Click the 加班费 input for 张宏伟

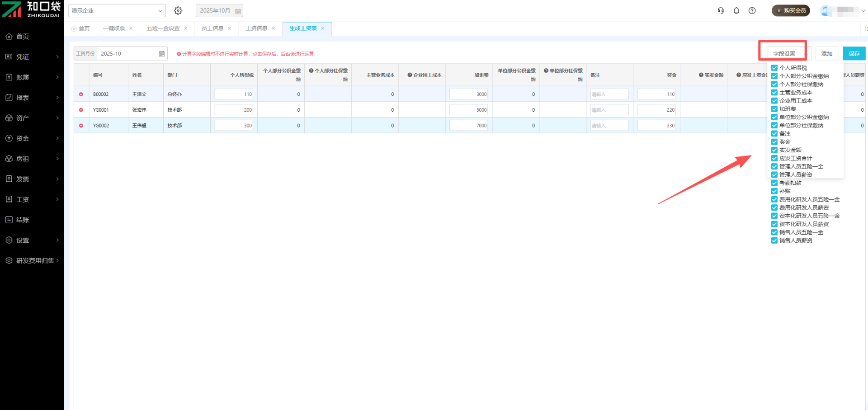click(x=469, y=110)
